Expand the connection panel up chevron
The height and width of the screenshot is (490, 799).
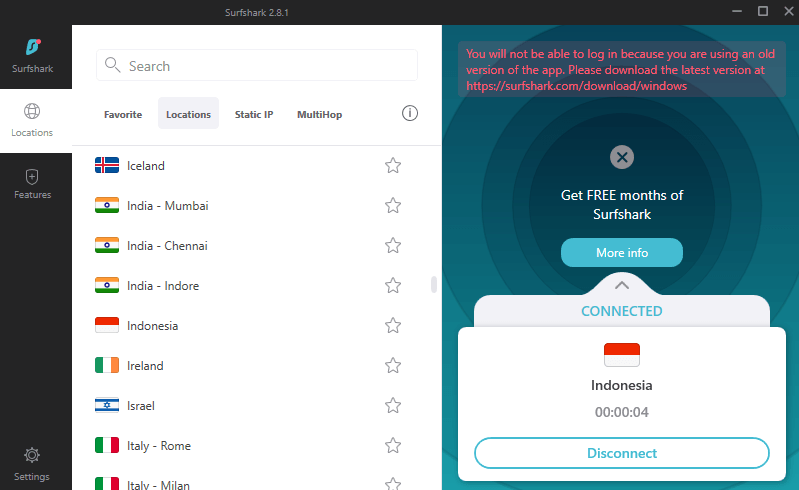coord(622,285)
